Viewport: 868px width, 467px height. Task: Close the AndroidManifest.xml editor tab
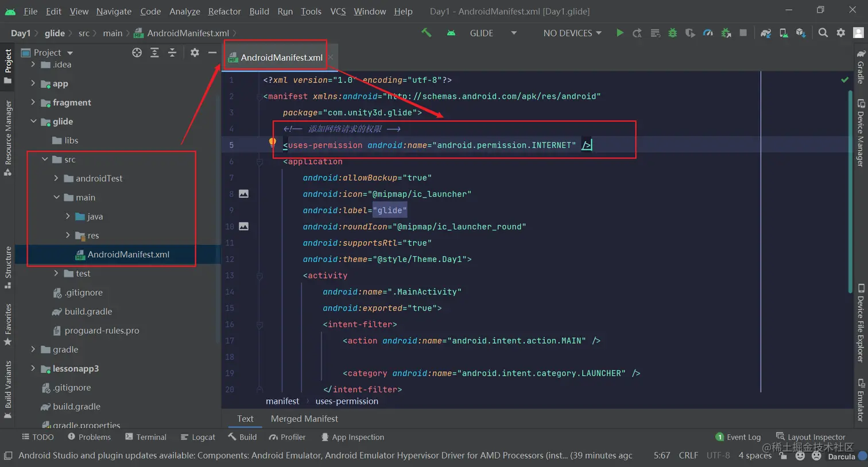point(331,57)
